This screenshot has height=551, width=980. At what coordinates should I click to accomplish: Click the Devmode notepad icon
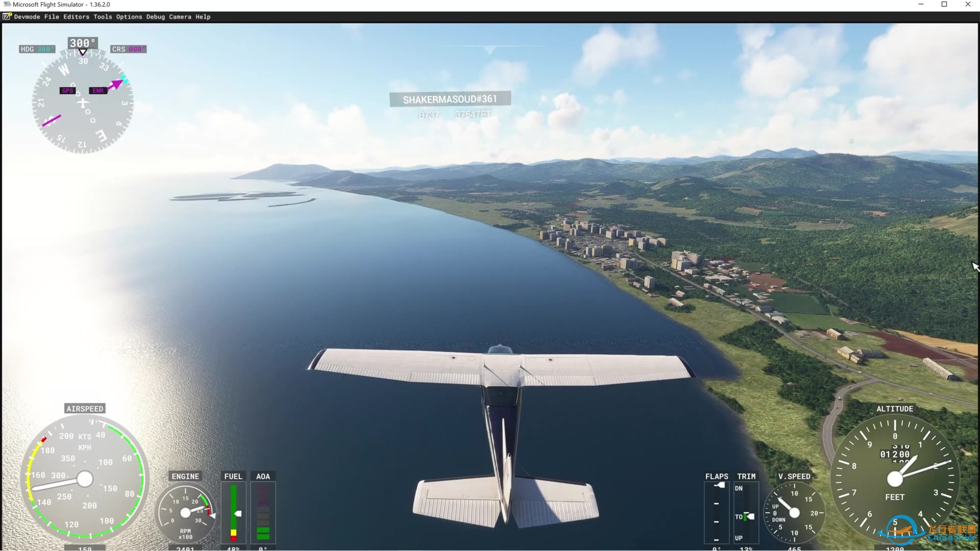7,17
